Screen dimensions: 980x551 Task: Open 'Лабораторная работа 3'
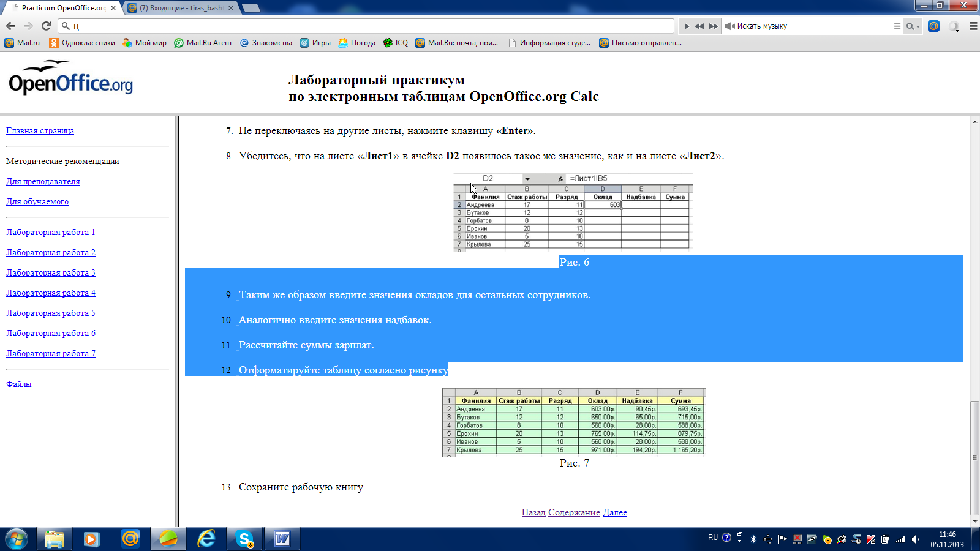pyautogui.click(x=51, y=272)
